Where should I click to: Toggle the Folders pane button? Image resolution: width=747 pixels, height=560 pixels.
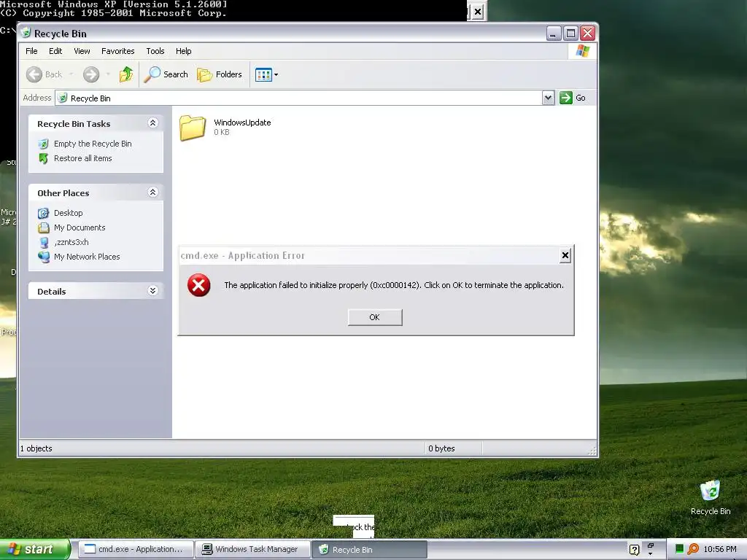(x=220, y=74)
